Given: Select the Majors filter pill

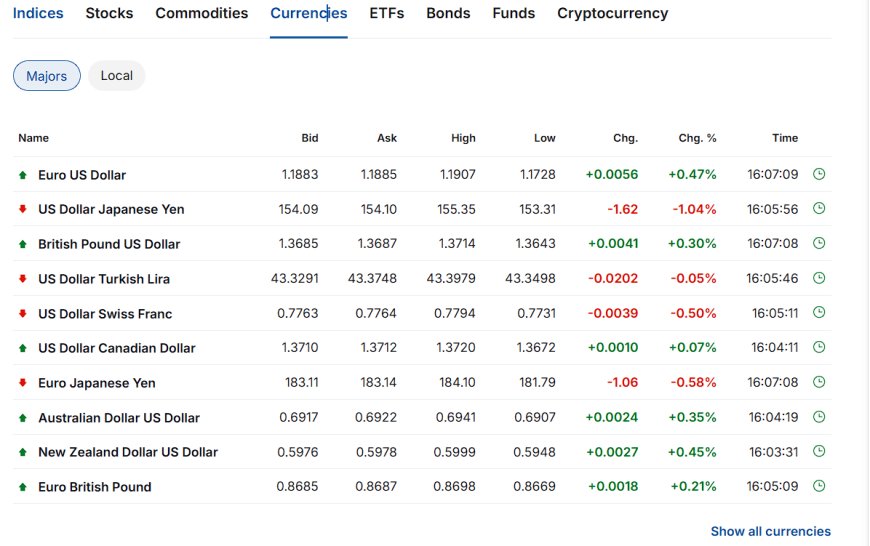Looking at the screenshot, I should (x=47, y=75).
